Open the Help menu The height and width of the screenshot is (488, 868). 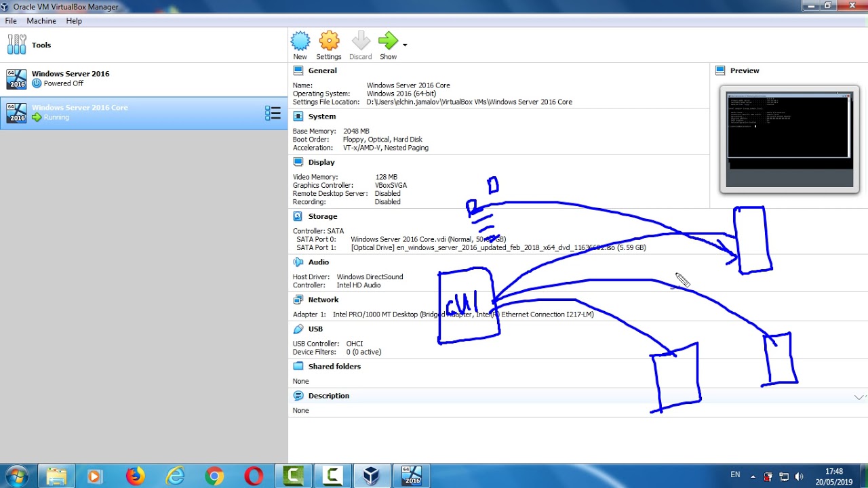74,21
